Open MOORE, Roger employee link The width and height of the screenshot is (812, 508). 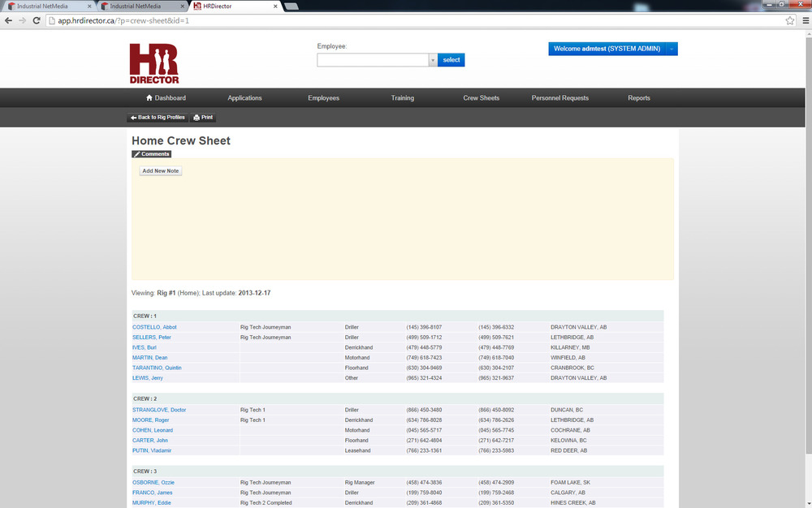151,420
